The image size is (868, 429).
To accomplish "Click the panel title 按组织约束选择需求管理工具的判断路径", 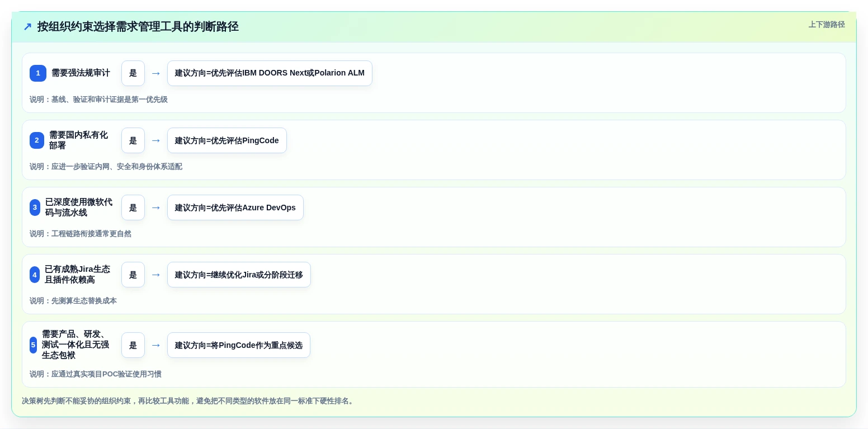I will click(x=138, y=27).
